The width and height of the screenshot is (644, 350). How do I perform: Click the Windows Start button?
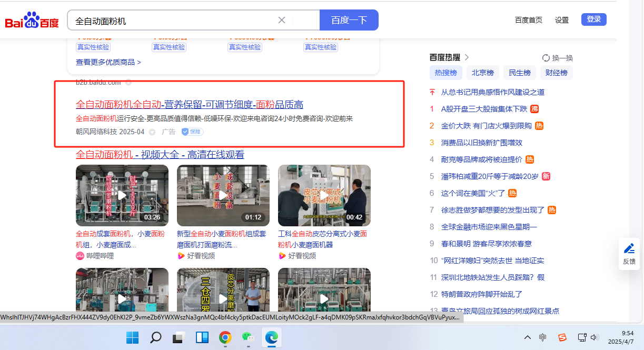[132, 337]
